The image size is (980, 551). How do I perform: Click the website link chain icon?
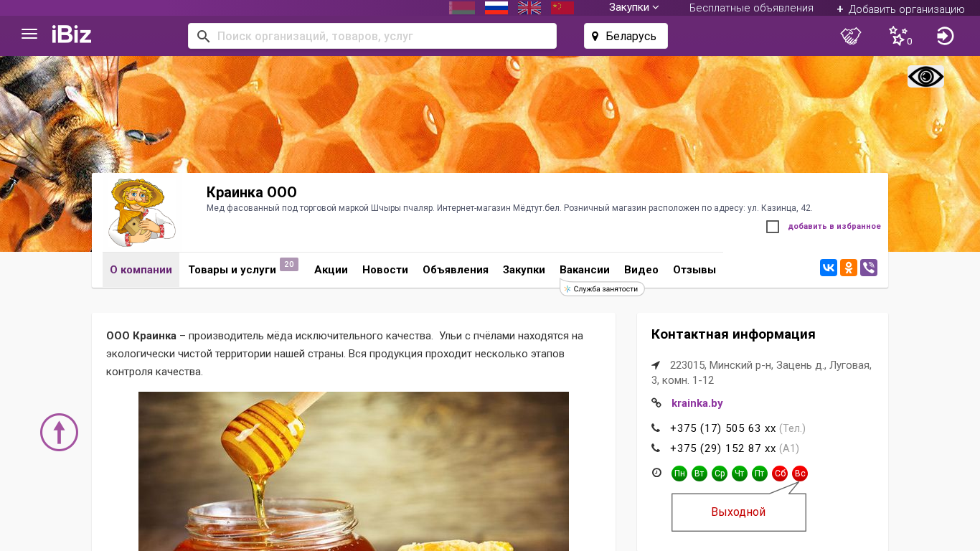tap(656, 403)
